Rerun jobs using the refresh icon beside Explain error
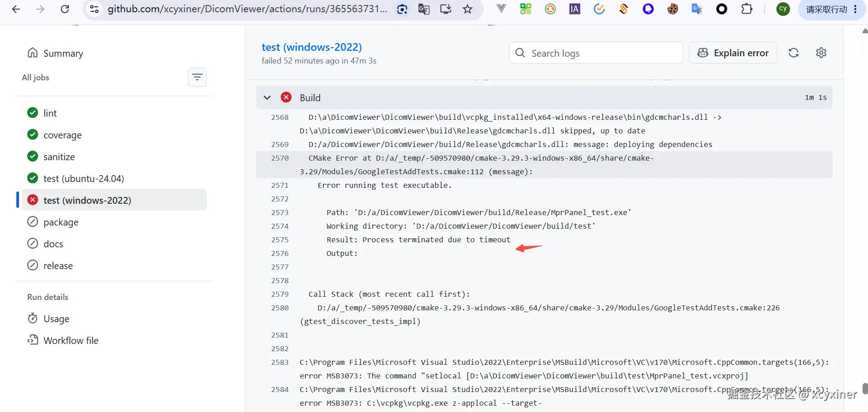Image resolution: width=868 pixels, height=412 pixels. [794, 53]
